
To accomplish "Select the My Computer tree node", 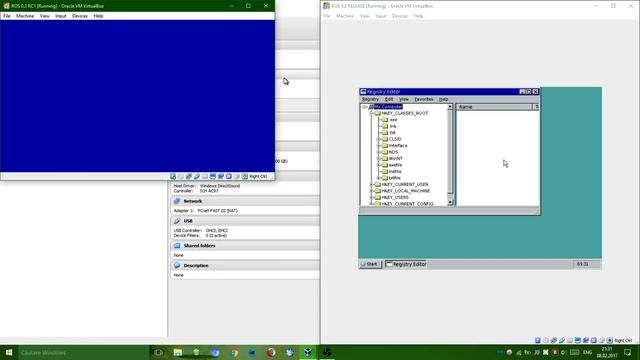I will 388,107.
